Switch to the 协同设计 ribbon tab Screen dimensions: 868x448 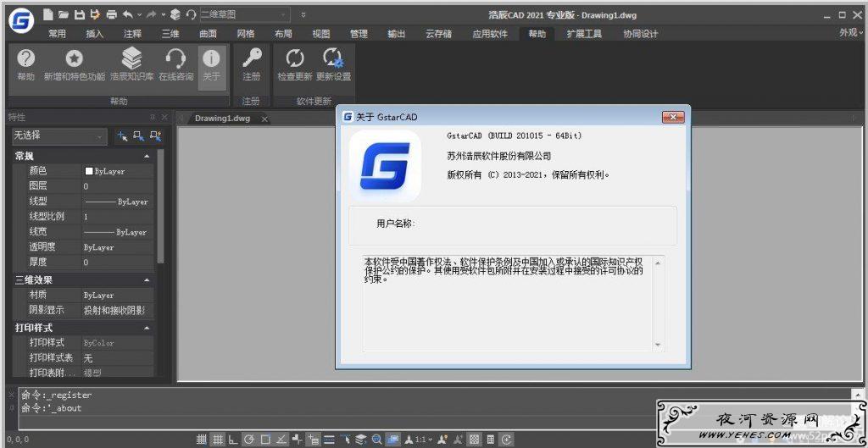click(641, 34)
